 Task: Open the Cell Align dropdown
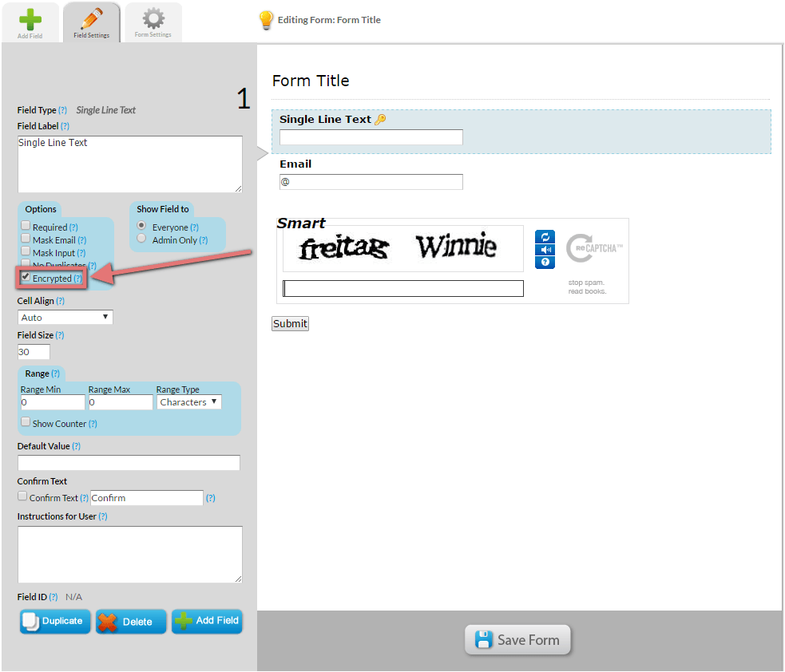click(65, 317)
